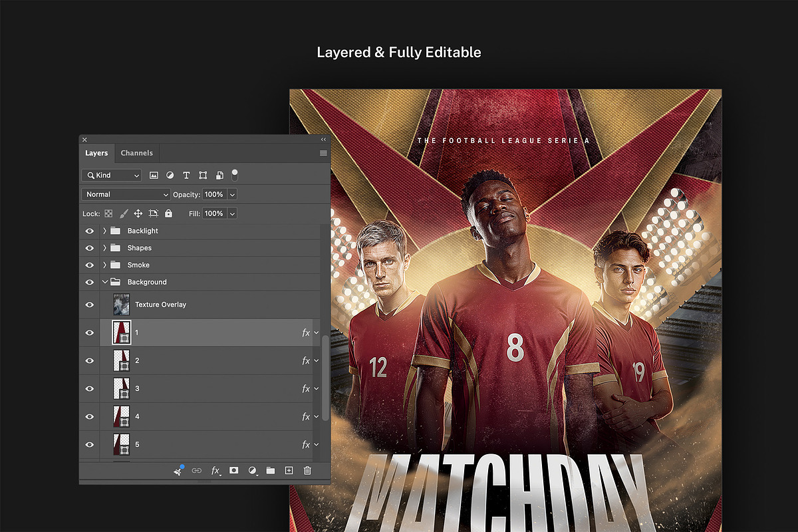This screenshot has height=532, width=798.
Task: Click the brush share icon in bottom bar
Action: (179, 470)
